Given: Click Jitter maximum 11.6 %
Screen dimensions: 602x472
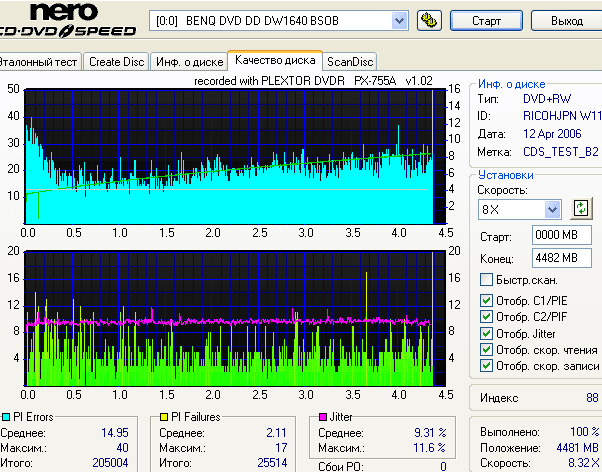Looking at the screenshot, I should click(x=430, y=448).
